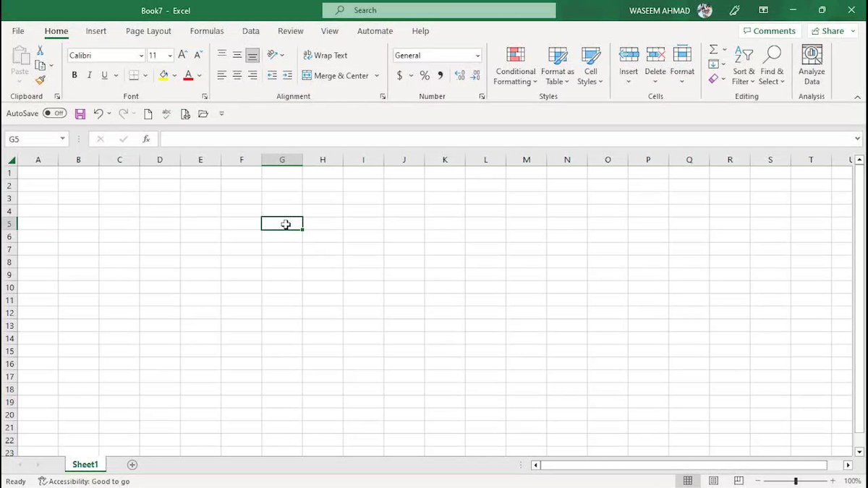This screenshot has height=488, width=868.
Task: Click the Insert cells button
Action: coord(629,65)
